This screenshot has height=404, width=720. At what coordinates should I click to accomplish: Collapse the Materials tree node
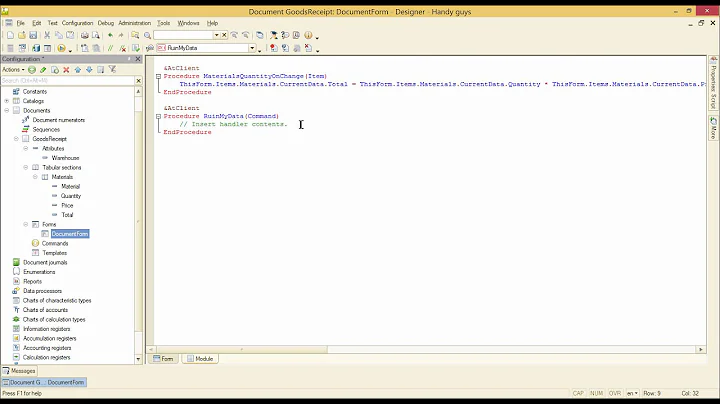[x=35, y=177]
